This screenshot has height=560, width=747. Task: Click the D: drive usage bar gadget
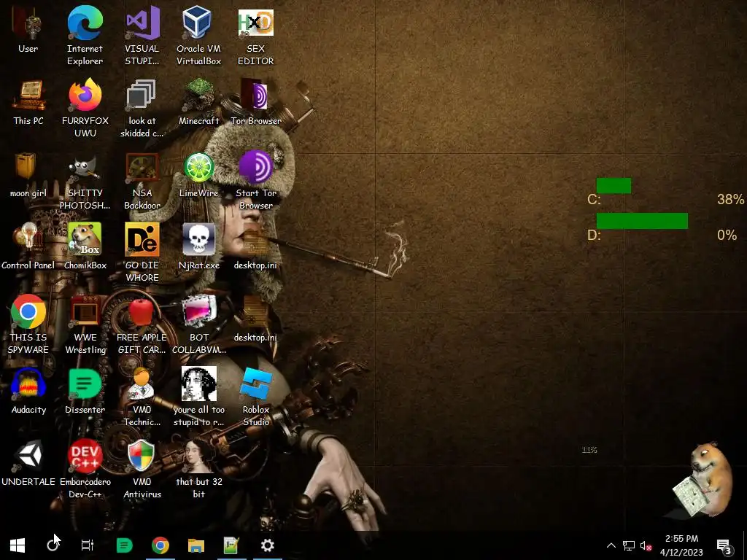pos(642,221)
